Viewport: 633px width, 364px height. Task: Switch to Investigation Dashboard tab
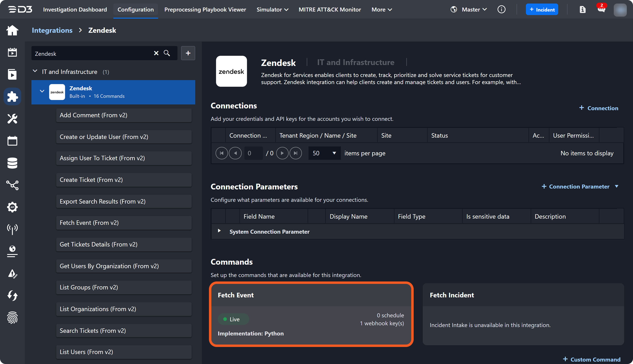pyautogui.click(x=75, y=10)
